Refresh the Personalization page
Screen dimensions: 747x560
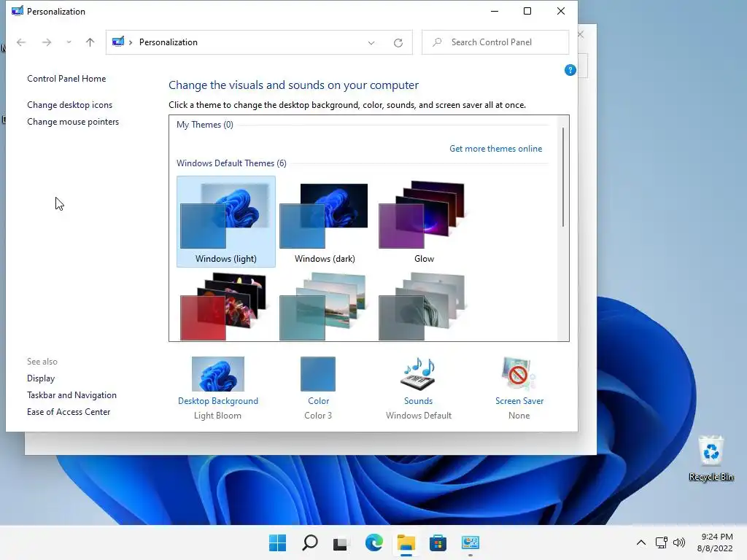(398, 42)
